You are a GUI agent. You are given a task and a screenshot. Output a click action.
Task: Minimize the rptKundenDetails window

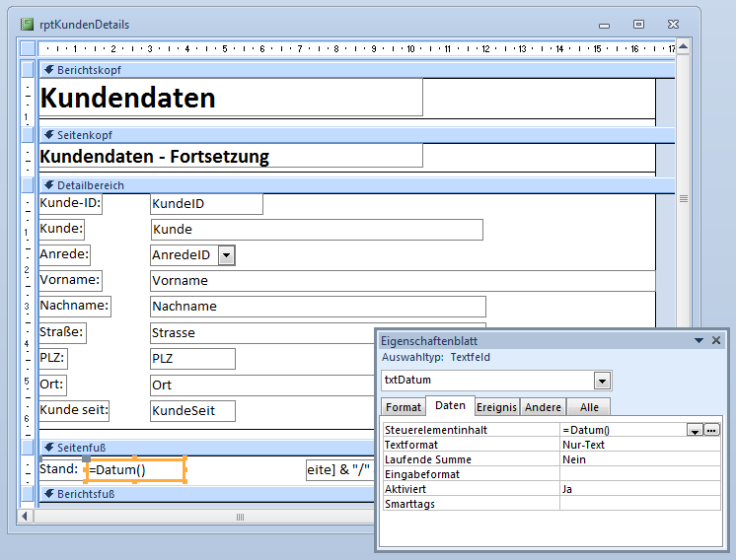click(x=605, y=25)
